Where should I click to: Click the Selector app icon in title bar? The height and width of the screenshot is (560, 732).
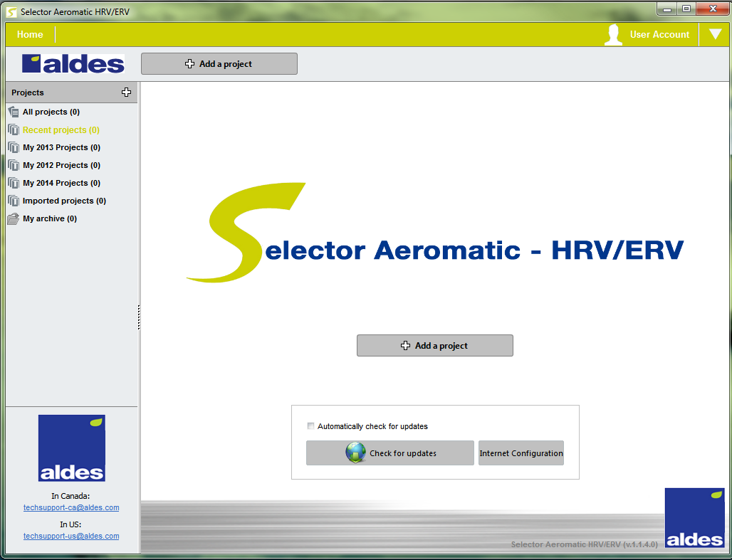pyautogui.click(x=11, y=11)
